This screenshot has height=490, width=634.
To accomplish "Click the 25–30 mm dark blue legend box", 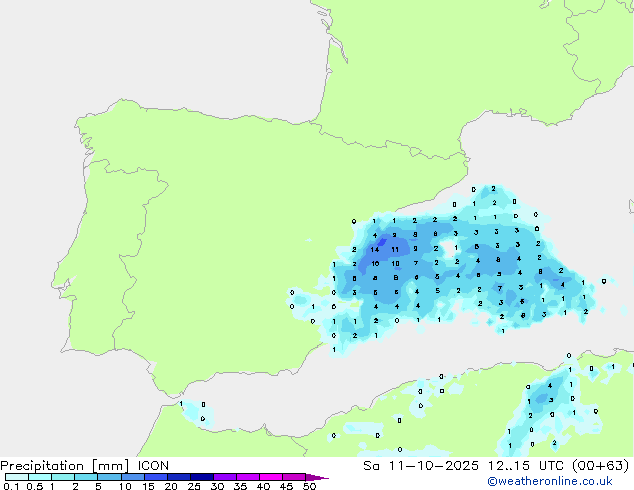I will click(x=202, y=477).
